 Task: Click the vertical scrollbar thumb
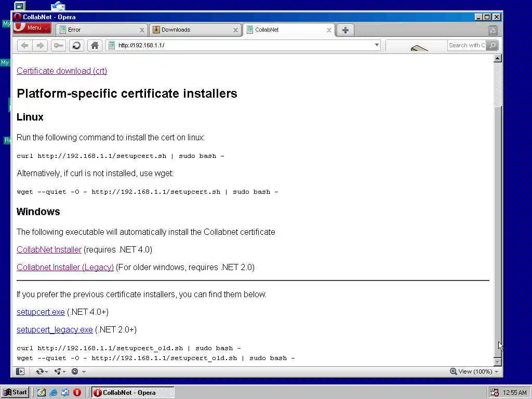(497, 232)
